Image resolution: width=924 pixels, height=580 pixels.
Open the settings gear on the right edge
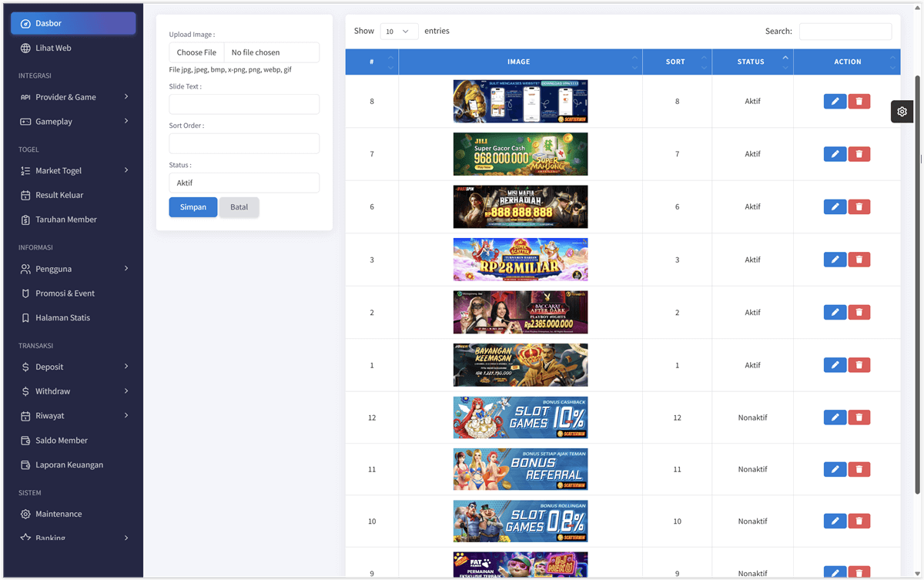coord(902,111)
